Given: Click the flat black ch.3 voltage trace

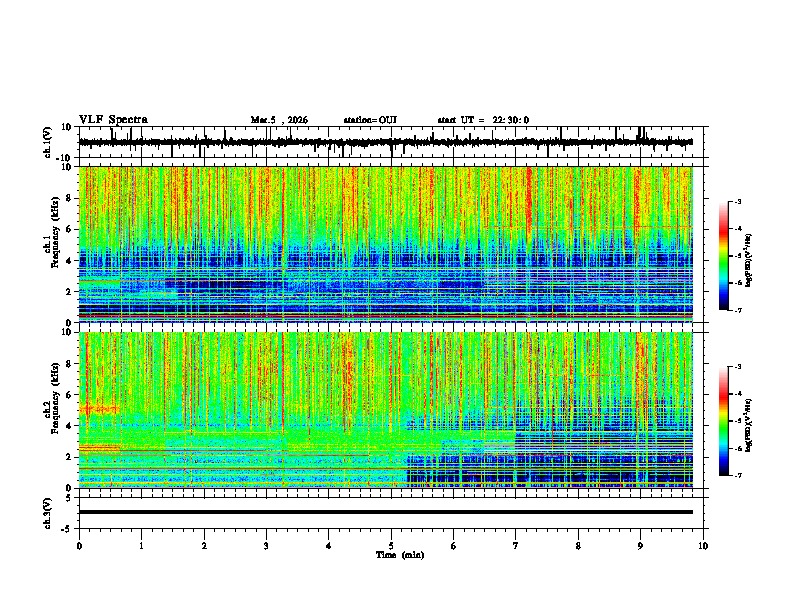Looking at the screenshot, I should coord(385,512).
